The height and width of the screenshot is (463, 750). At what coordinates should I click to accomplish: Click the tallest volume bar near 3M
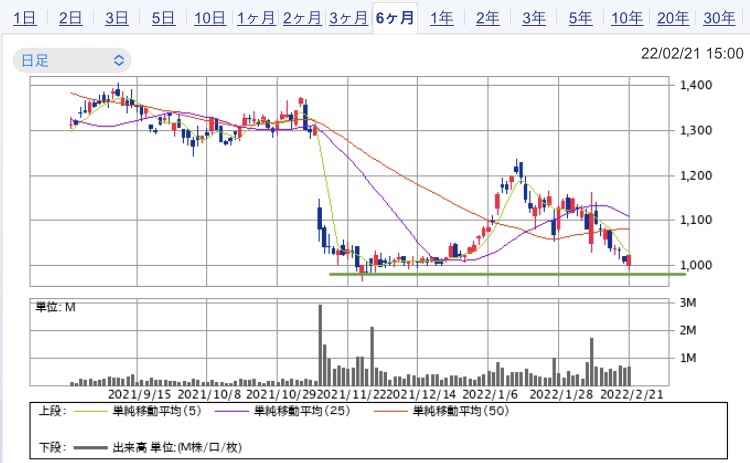tap(320, 345)
